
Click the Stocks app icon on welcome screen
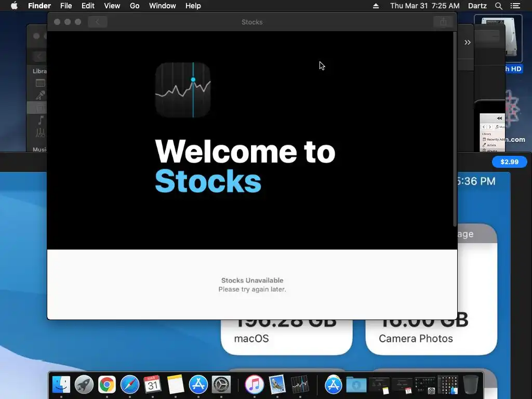point(183,90)
